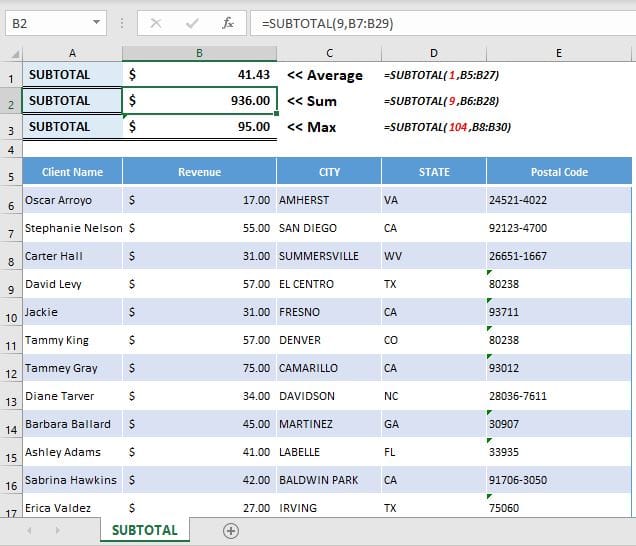
Task: Click postal code 93711 cell
Action: click(x=559, y=312)
